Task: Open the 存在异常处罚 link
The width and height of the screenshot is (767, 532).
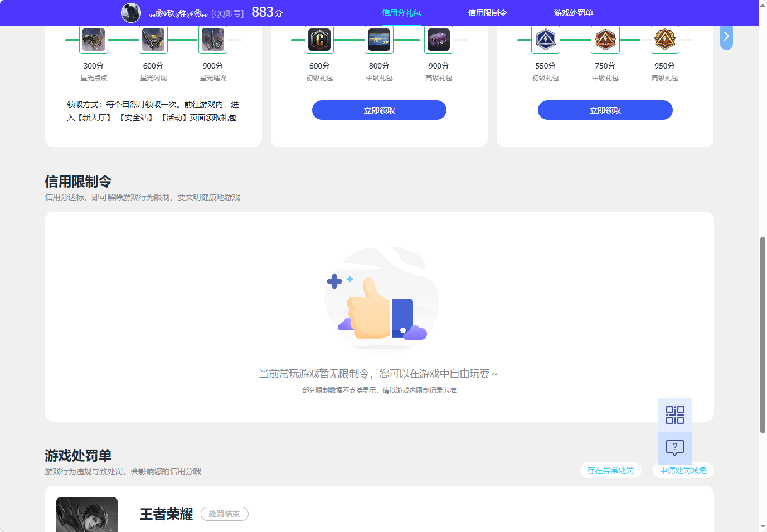Action: tap(611, 470)
